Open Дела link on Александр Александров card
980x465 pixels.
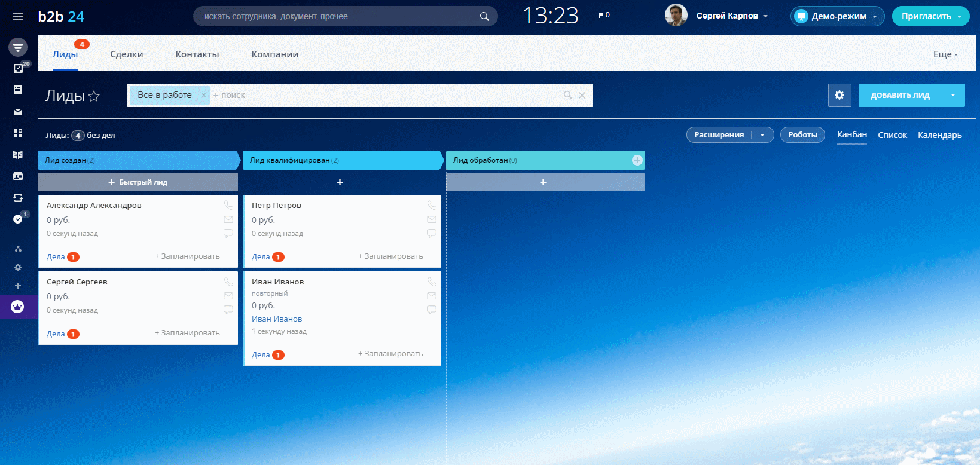pos(56,257)
